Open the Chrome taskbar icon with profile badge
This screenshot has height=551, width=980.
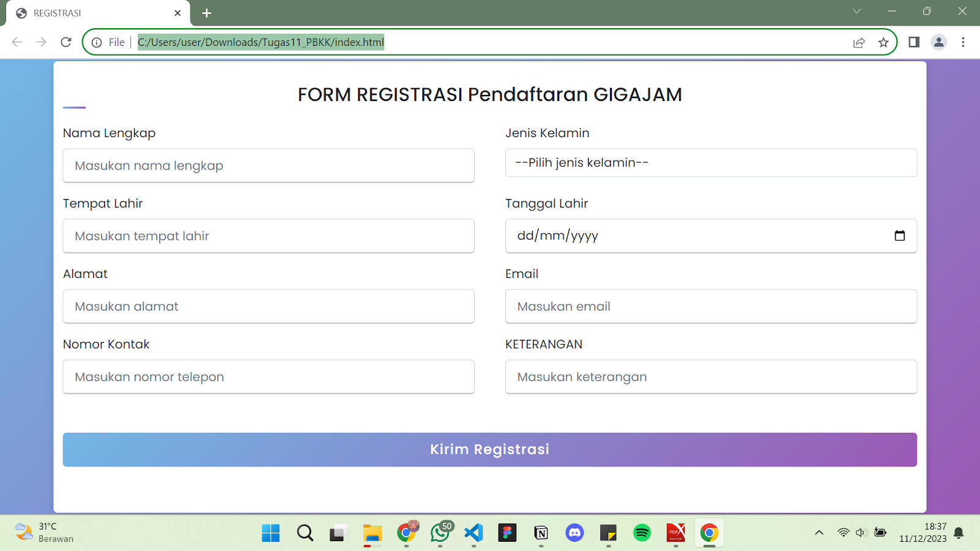(x=407, y=533)
